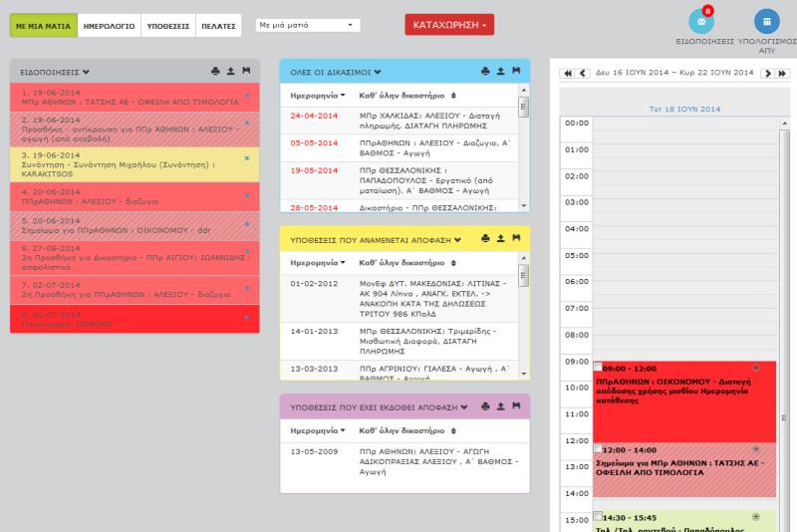Export the ΟΛΕΣ ΟΙ ΔΙΚΑΣΙΜΟΙ list

coord(501,71)
